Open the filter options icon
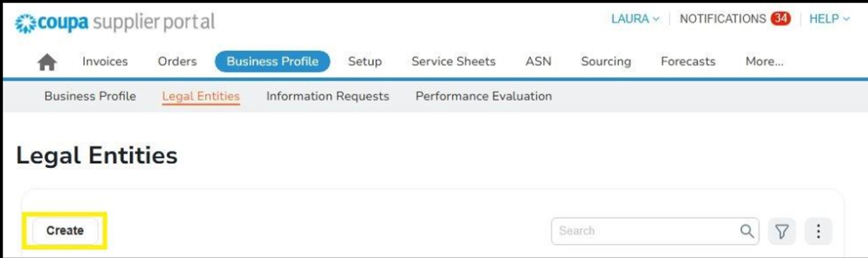Viewport: 868px width, 258px height. (782, 231)
